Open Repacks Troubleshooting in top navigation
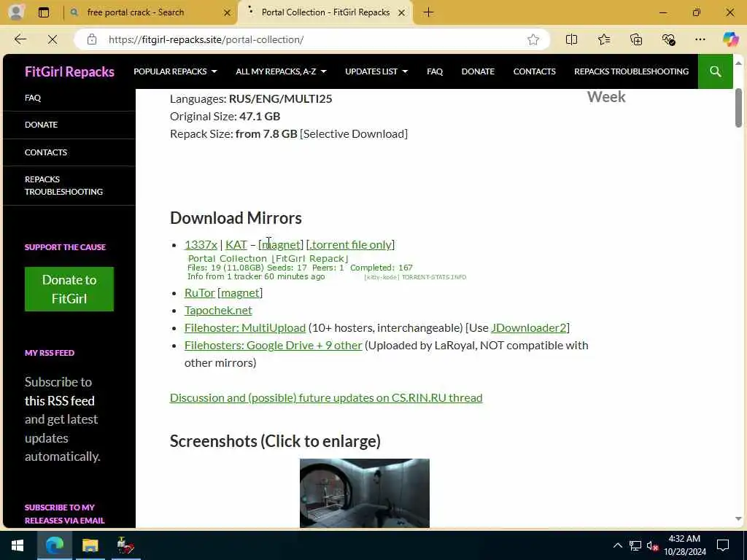747x560 pixels. pos(631,71)
